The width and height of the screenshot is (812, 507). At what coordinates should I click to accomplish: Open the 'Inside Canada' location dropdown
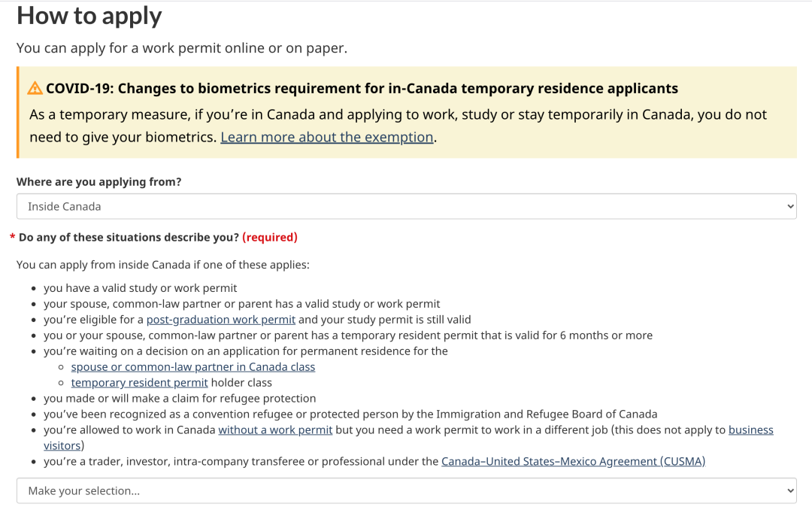coord(406,206)
